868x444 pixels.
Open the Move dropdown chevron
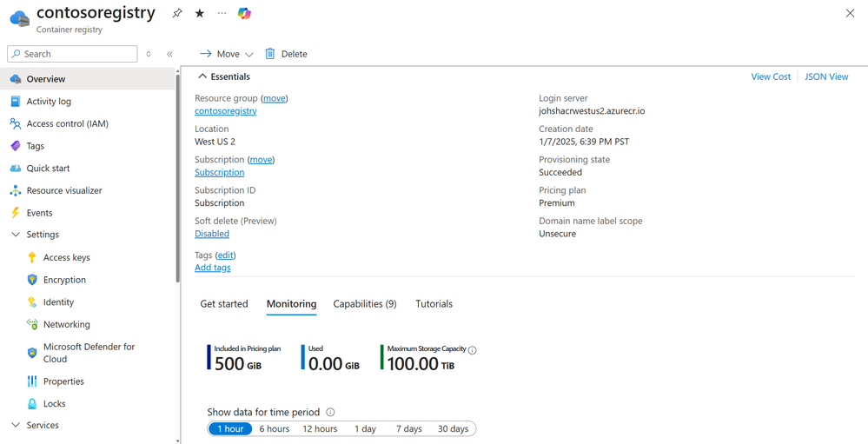248,54
